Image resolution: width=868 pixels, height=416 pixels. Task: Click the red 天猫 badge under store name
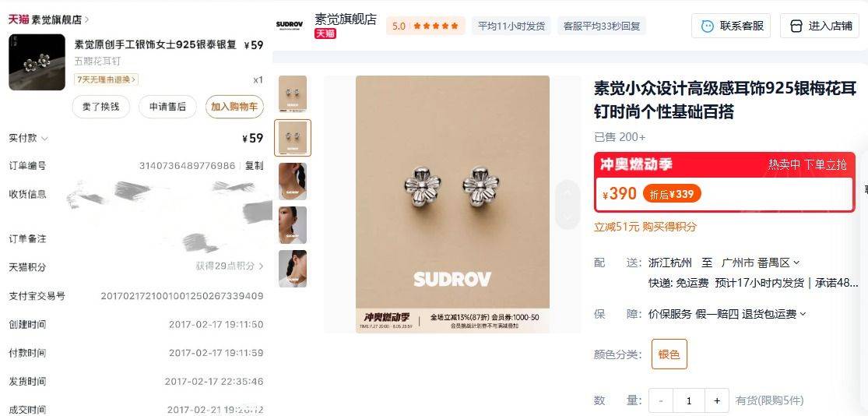click(325, 33)
